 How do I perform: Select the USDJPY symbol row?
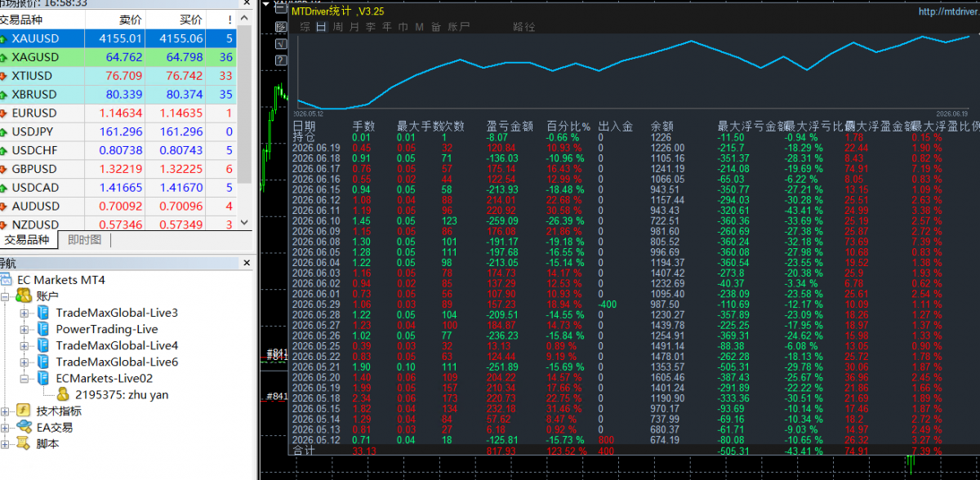click(118, 132)
